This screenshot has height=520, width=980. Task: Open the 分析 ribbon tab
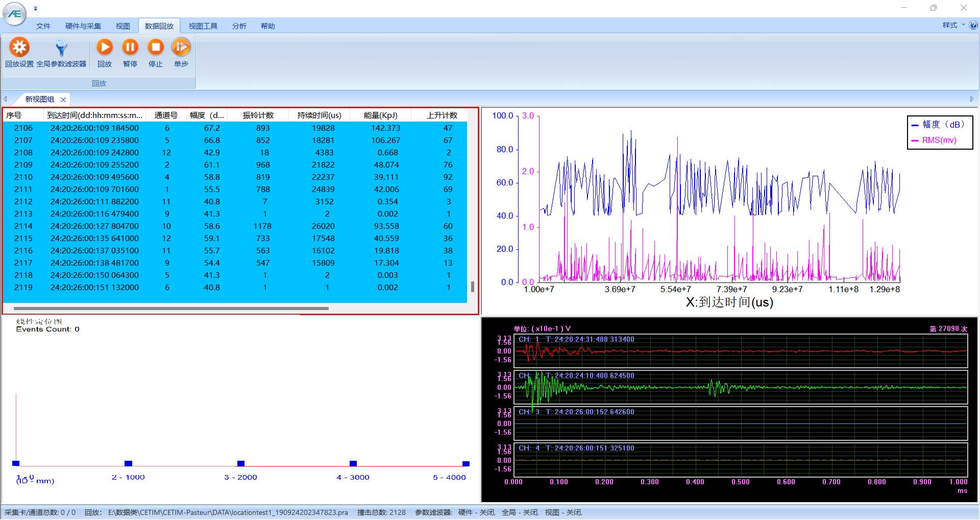coord(239,26)
